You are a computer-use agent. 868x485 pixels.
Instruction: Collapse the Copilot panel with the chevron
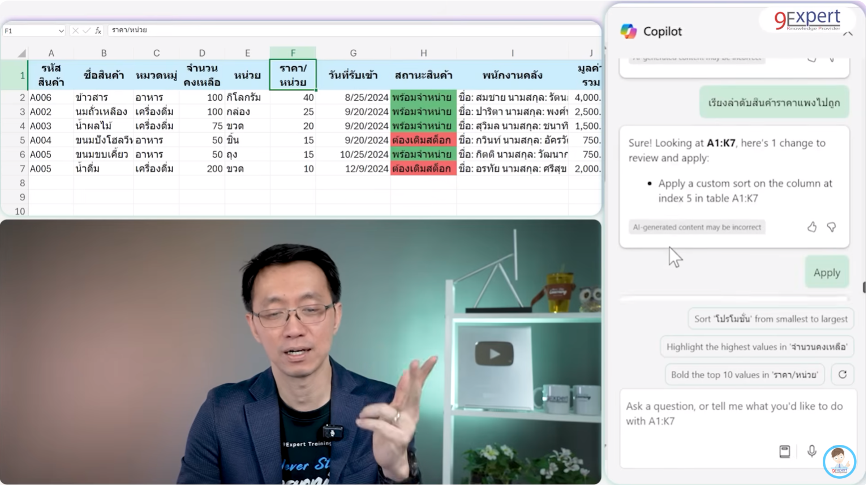click(847, 34)
